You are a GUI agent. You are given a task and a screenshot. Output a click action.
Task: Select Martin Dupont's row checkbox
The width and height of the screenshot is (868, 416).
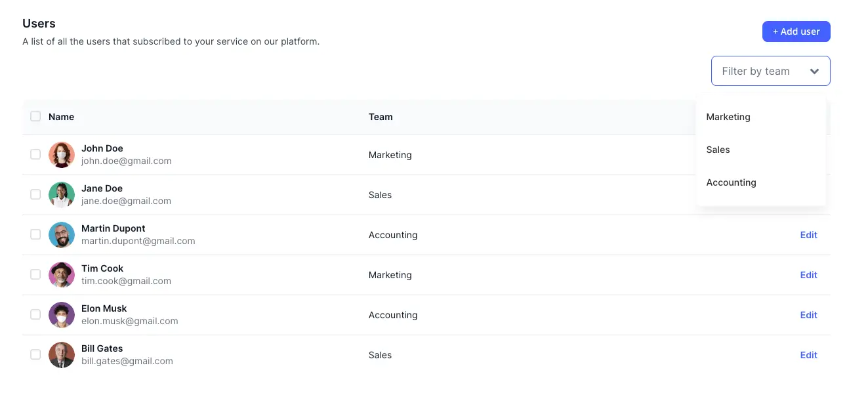35,234
